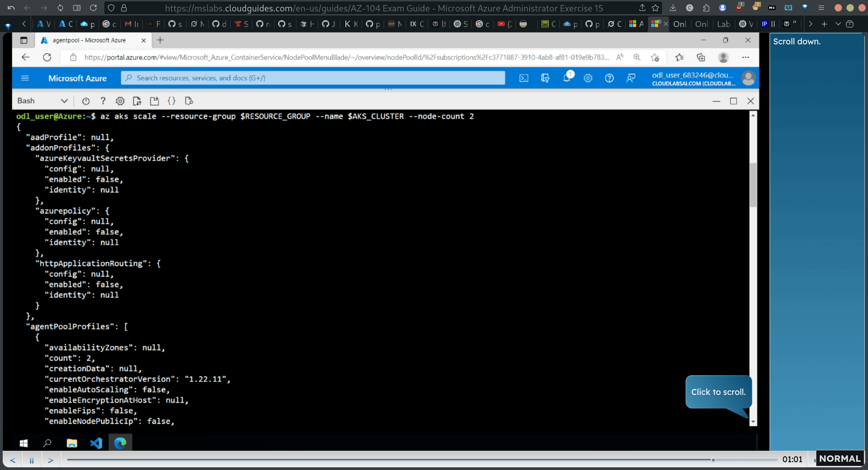Maximize the Cloud Shell pane
The height and width of the screenshot is (470, 868).
tap(734, 101)
